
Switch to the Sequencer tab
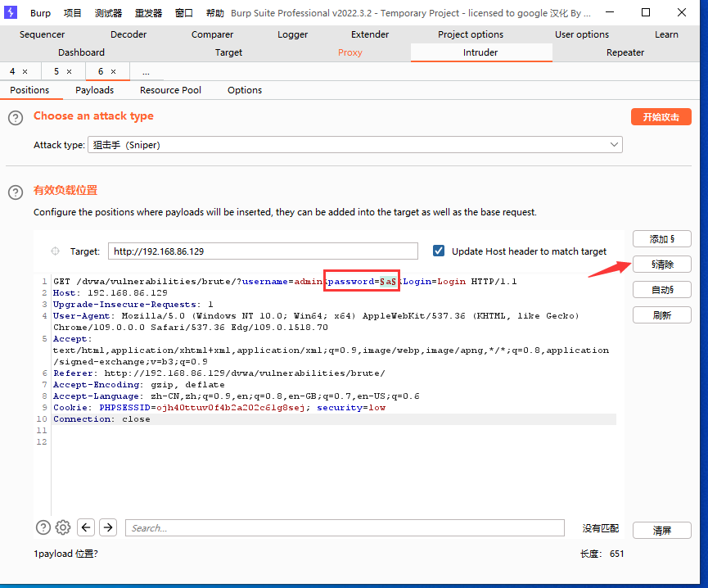coord(42,34)
